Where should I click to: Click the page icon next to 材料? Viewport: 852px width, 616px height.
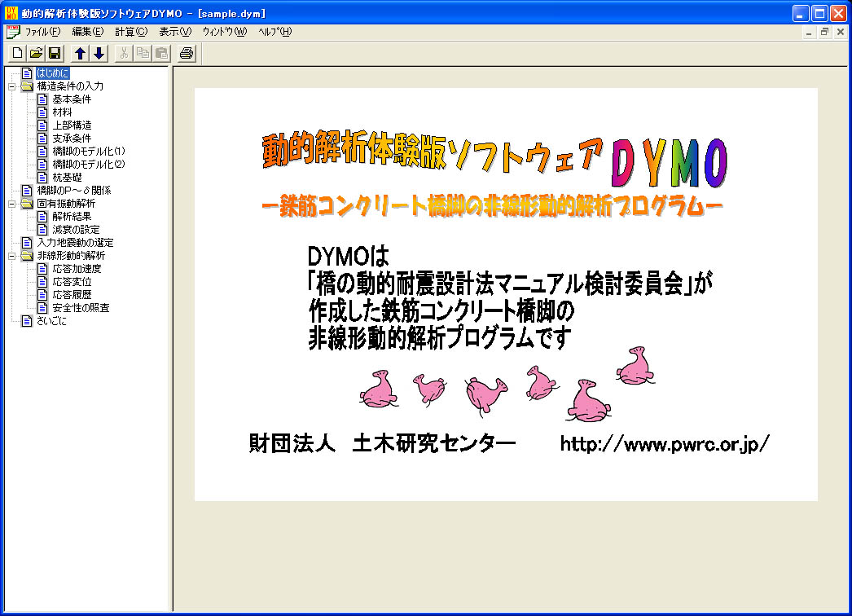(x=42, y=112)
